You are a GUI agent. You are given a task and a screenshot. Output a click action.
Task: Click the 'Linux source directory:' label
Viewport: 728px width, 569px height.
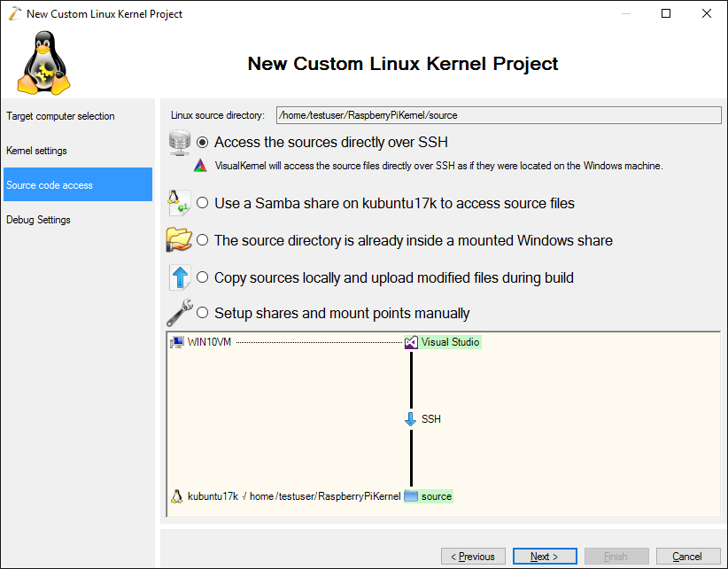pos(218,115)
